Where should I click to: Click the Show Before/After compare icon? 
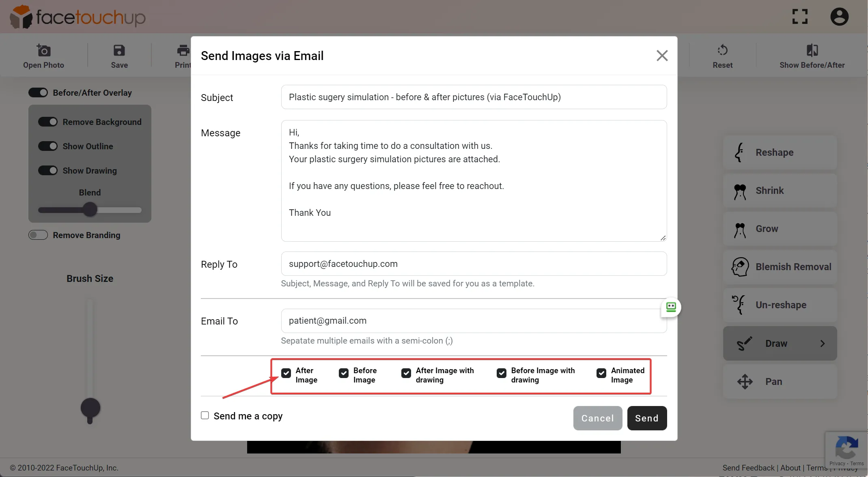(812, 50)
